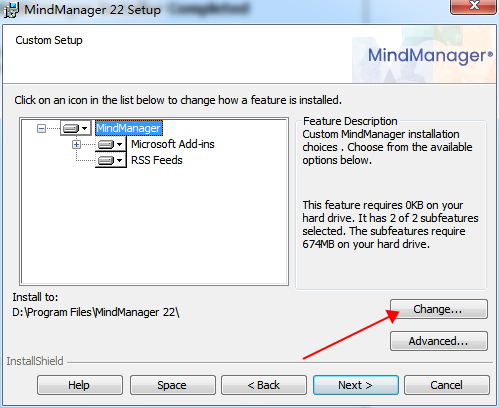
Task: Open the MindManager feature install dropdown
Action: coord(75,128)
